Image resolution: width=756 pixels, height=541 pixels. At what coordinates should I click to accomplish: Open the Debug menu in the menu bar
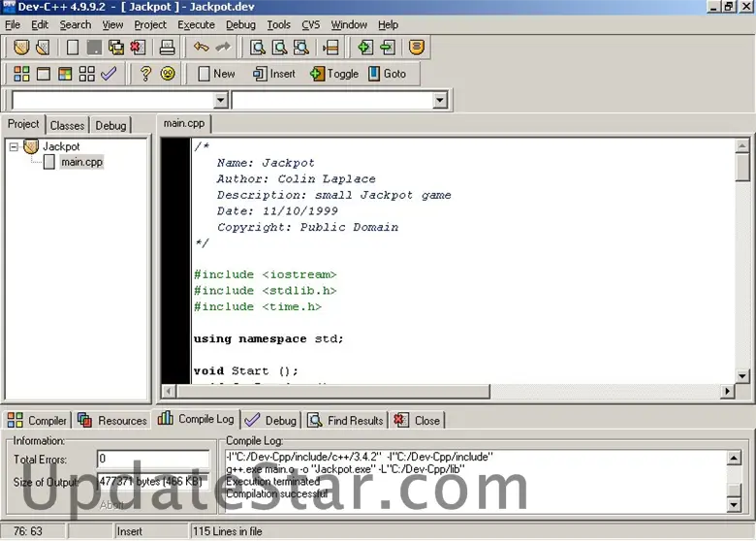(240, 24)
